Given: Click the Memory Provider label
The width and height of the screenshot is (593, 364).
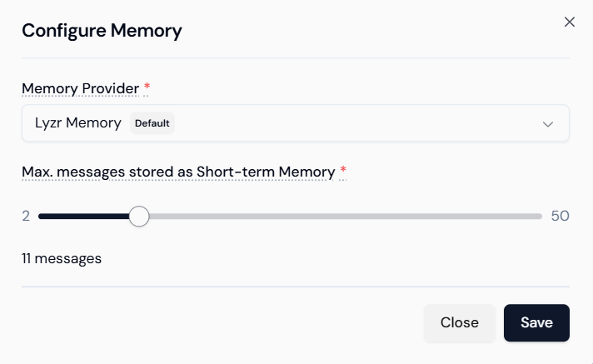Looking at the screenshot, I should (80, 88).
